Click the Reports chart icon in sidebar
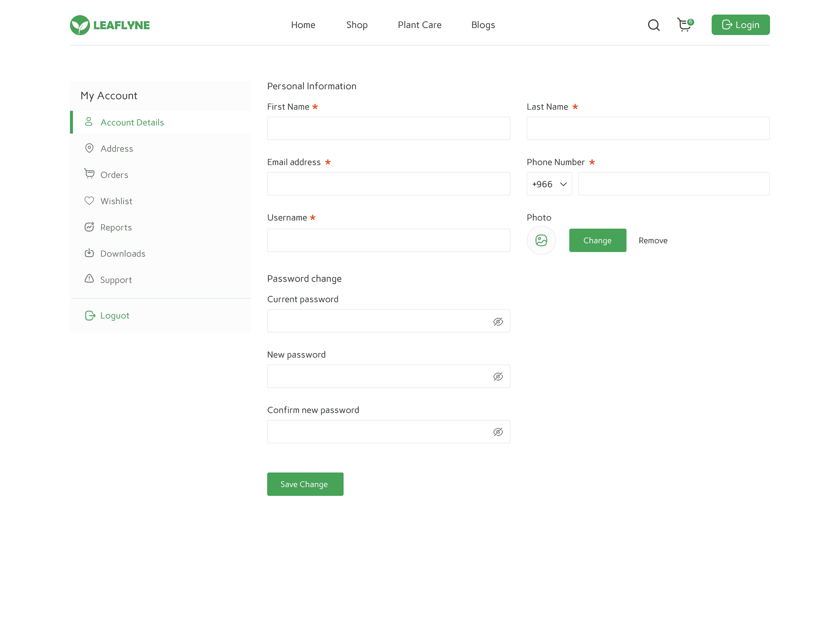 (x=89, y=227)
